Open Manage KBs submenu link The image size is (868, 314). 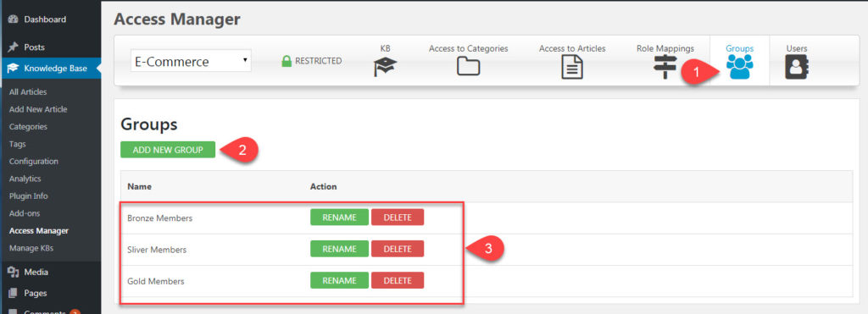click(x=31, y=248)
